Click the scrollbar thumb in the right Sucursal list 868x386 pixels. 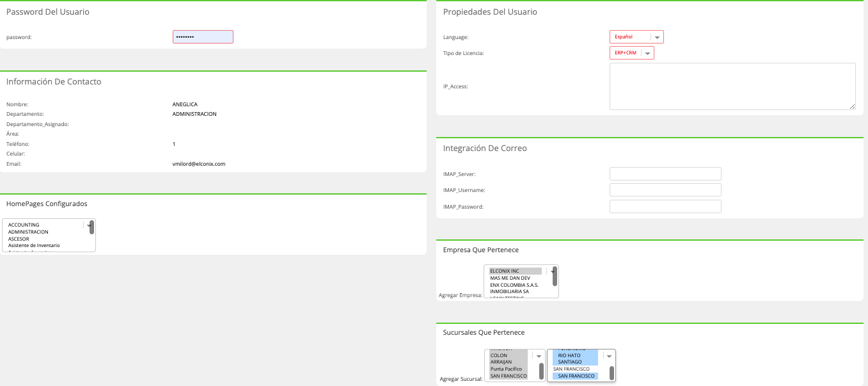tap(612, 373)
